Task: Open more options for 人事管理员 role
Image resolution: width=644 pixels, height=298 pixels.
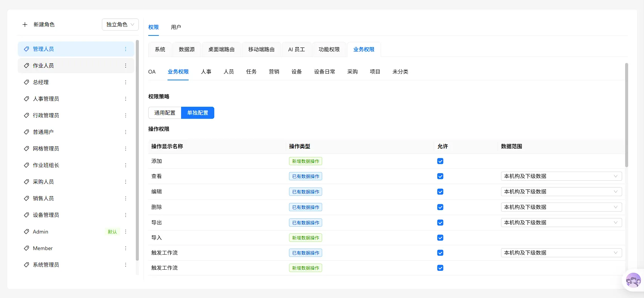Action: click(126, 99)
